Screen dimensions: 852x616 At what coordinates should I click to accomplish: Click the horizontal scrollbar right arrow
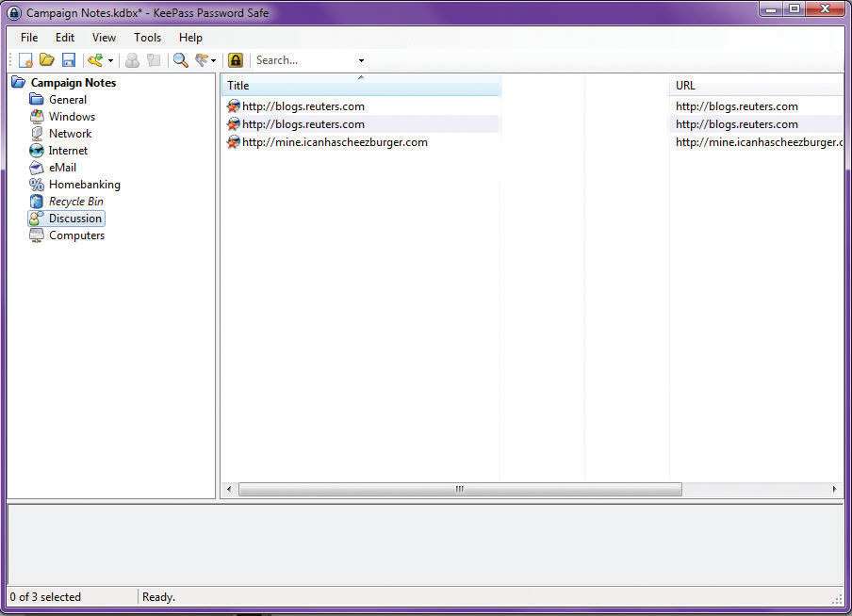[x=834, y=490]
